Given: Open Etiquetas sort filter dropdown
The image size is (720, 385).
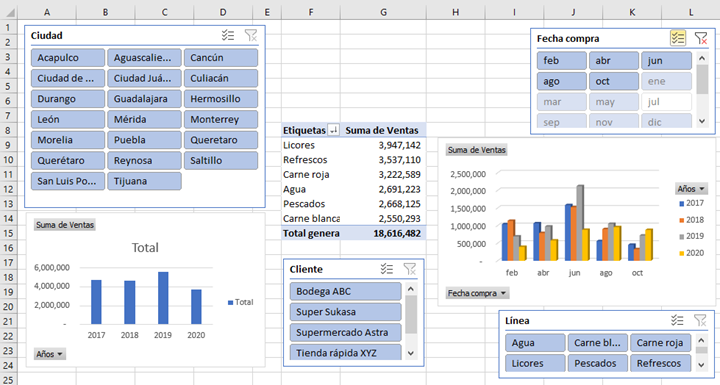Looking at the screenshot, I should click(x=334, y=130).
